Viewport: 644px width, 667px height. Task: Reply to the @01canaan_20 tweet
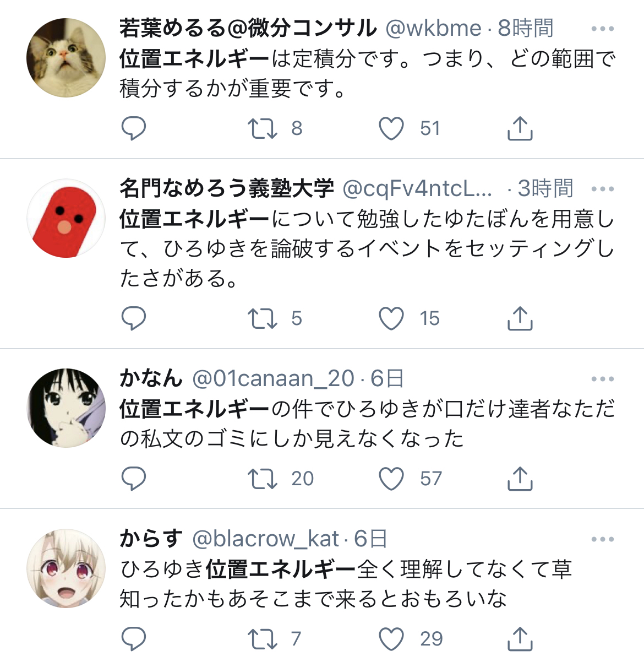click(133, 479)
